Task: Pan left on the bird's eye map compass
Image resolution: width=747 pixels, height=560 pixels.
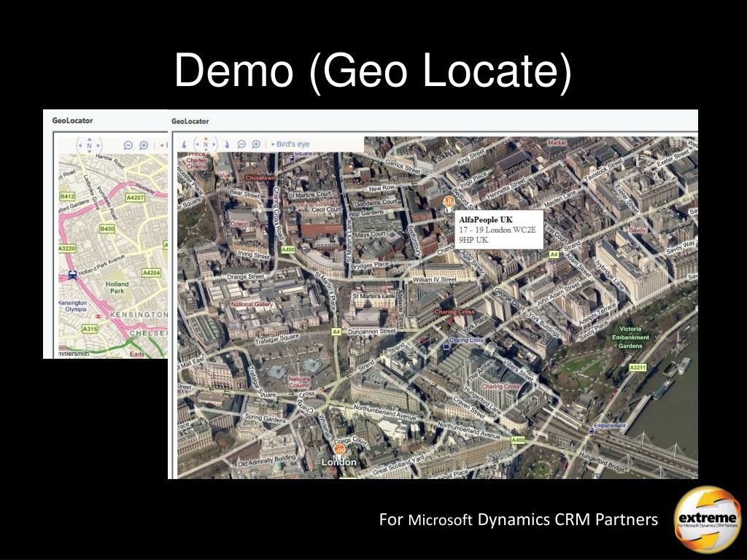Action: (x=197, y=144)
